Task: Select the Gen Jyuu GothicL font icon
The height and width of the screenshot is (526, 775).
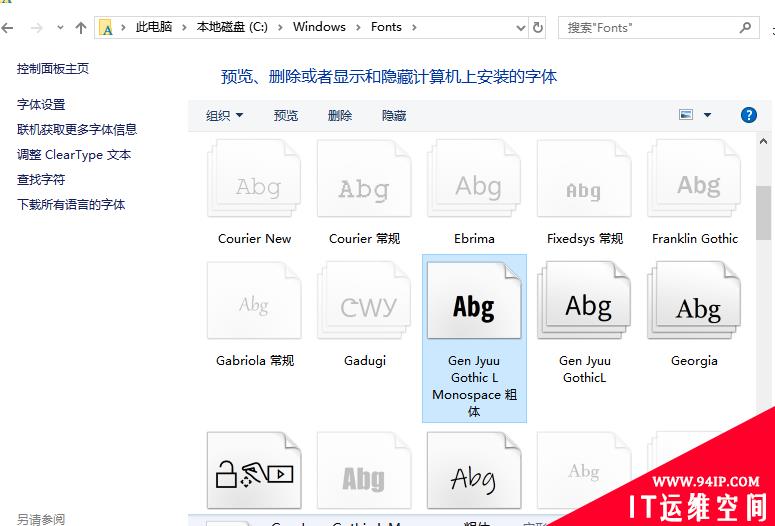Action: pyautogui.click(x=584, y=301)
